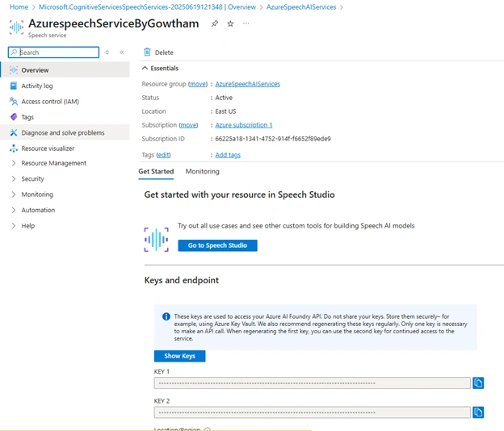Click the Show Keys button

(x=179, y=356)
